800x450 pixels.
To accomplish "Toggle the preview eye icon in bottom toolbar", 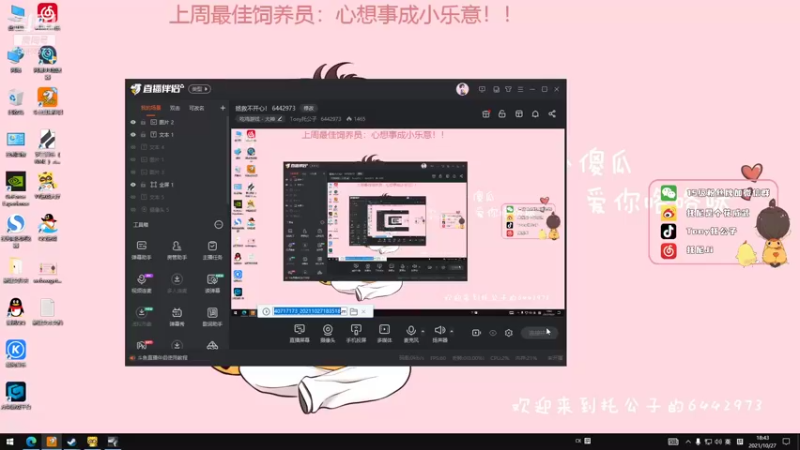I will coord(492,333).
